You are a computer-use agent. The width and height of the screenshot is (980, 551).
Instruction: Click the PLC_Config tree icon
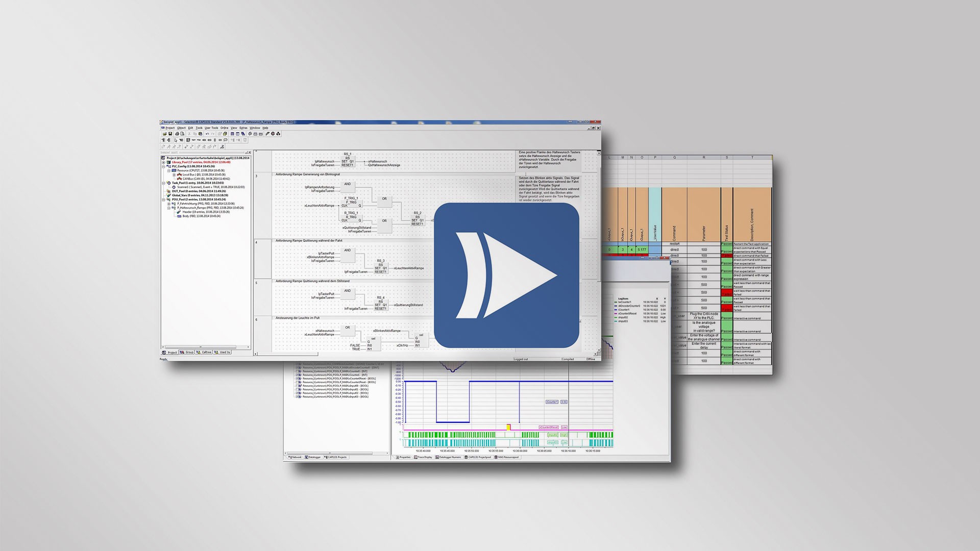pos(168,166)
